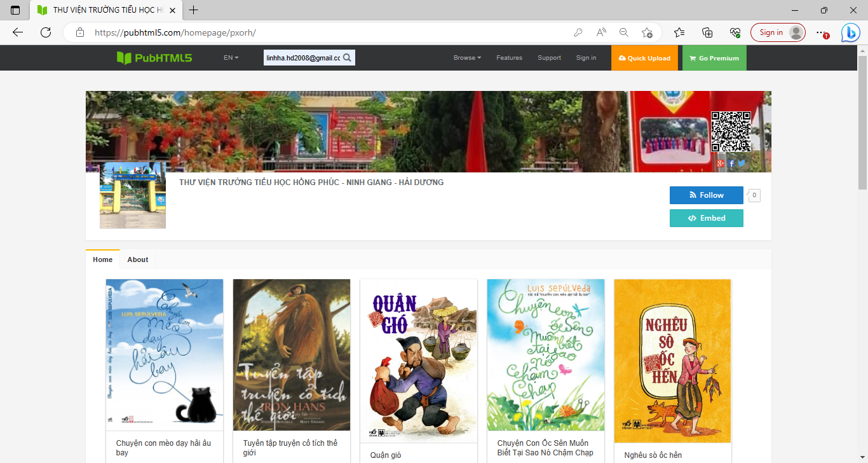Click the PubHTML5 logo

pos(154,58)
